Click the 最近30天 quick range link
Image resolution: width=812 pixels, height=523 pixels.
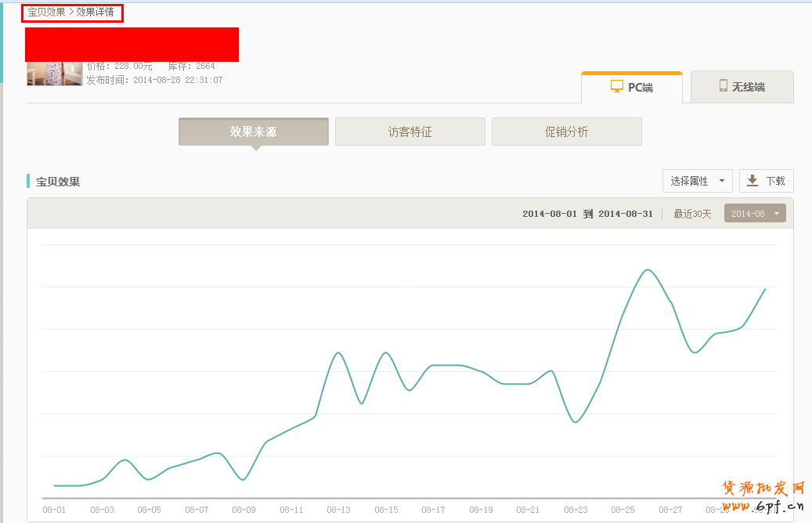[x=692, y=214]
